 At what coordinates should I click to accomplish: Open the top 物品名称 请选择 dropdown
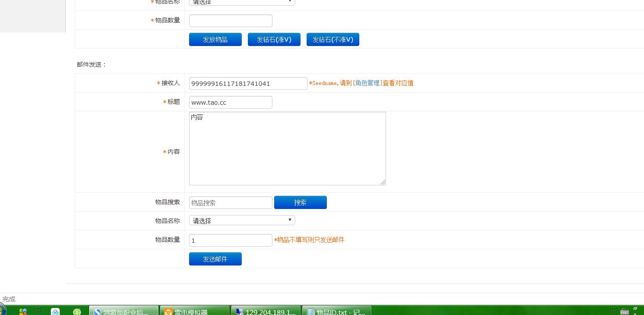point(242,2)
